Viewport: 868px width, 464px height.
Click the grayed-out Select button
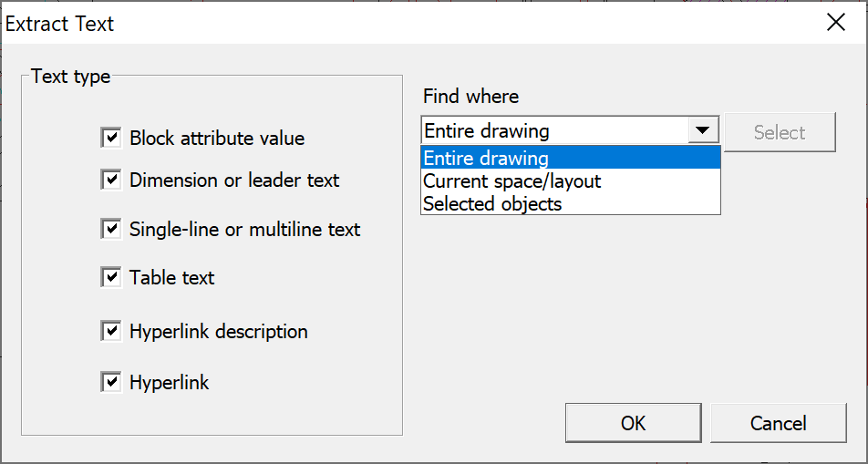(780, 132)
